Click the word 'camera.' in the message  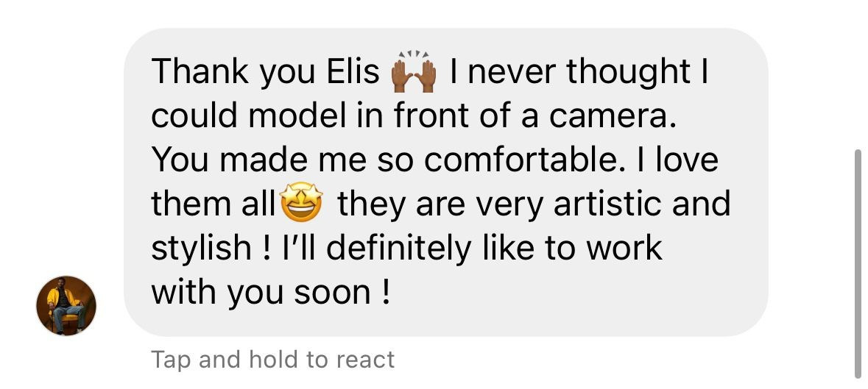[x=613, y=116]
